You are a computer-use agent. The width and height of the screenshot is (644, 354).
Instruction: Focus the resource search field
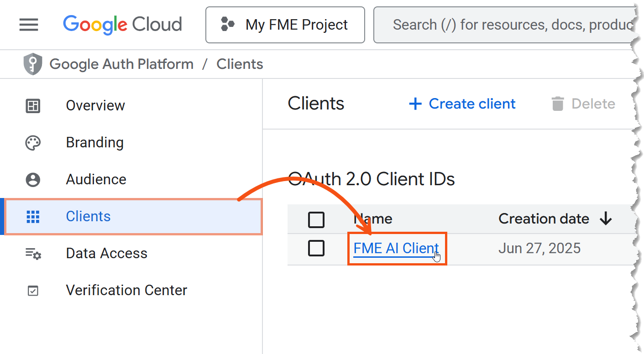click(x=504, y=25)
